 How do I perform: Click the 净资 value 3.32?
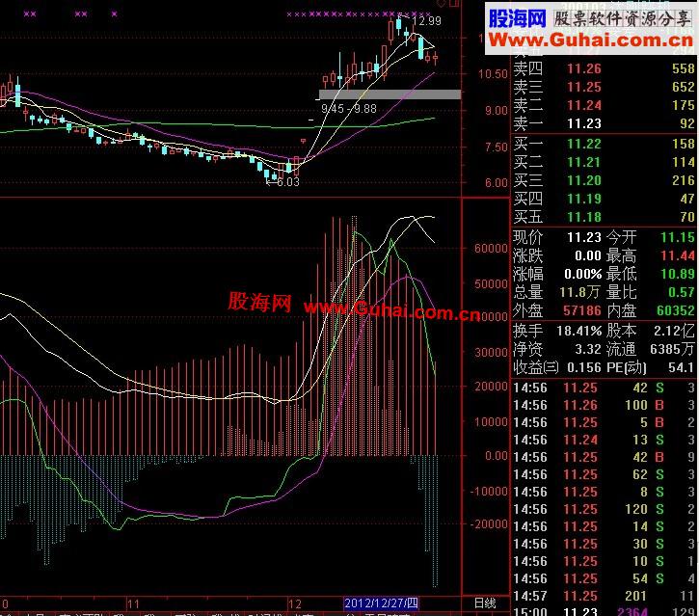point(588,349)
